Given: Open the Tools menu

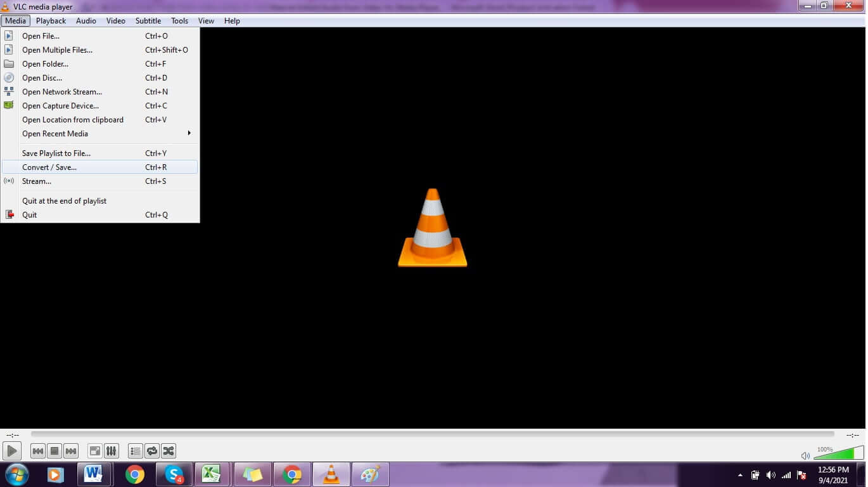Looking at the screenshot, I should coord(180,20).
